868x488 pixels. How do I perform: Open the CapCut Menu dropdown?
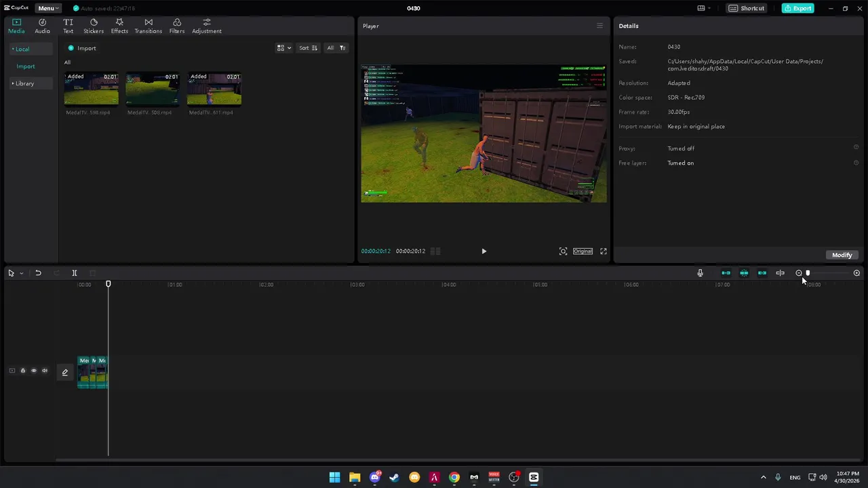(x=48, y=8)
